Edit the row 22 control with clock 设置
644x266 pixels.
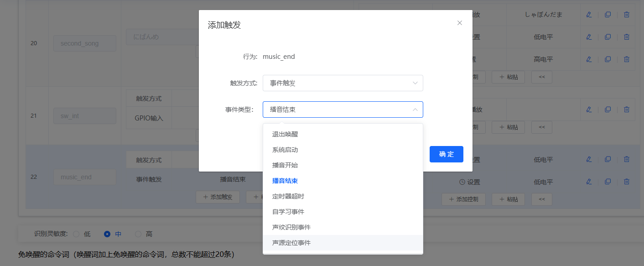589,182
